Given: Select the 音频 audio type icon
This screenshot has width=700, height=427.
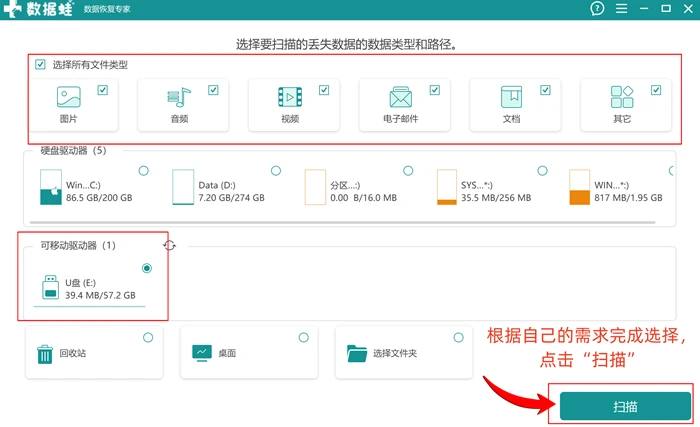Looking at the screenshot, I should point(179,97).
